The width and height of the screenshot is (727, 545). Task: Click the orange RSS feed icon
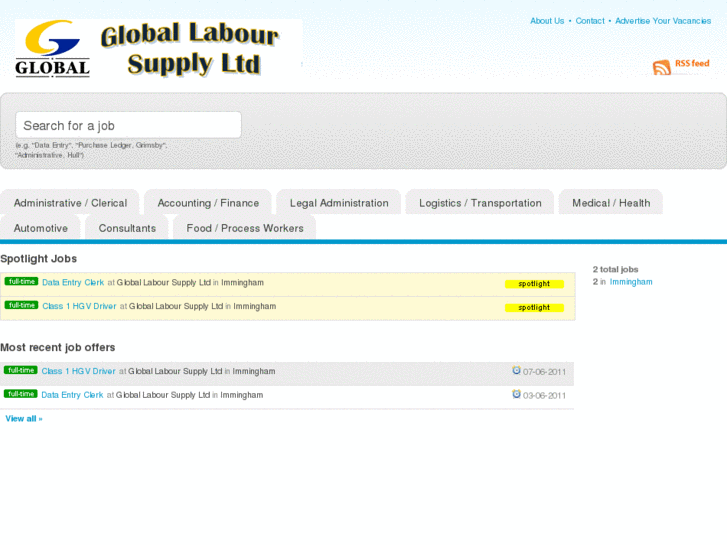point(662,68)
